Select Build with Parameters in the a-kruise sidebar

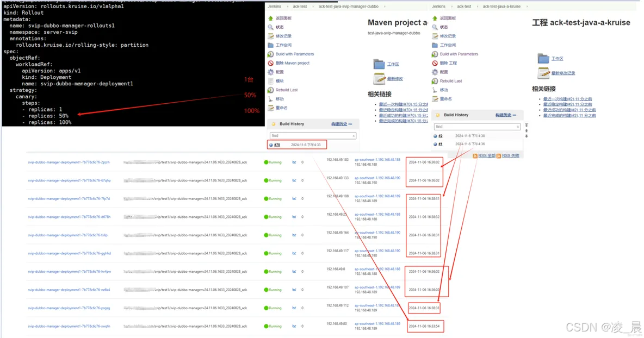459,54
